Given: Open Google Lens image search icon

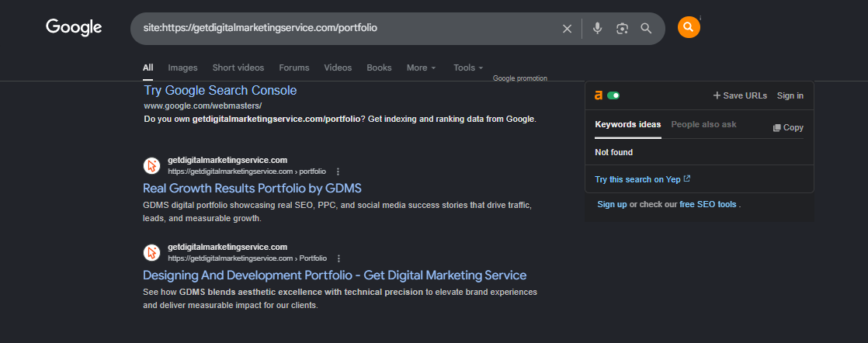Looking at the screenshot, I should (x=622, y=28).
